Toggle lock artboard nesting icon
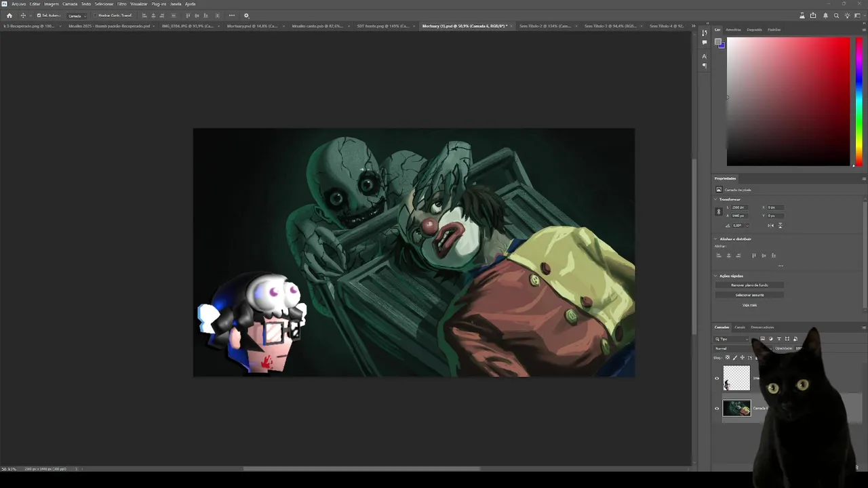 pos(750,358)
